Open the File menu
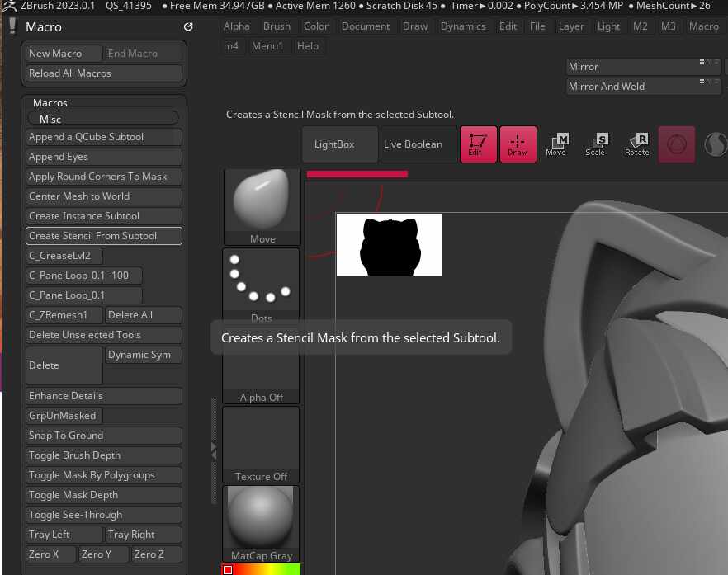This screenshot has width=728, height=575. pyautogui.click(x=537, y=26)
